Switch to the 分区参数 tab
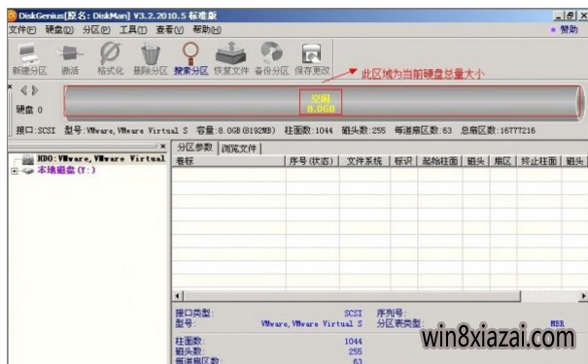 click(194, 148)
